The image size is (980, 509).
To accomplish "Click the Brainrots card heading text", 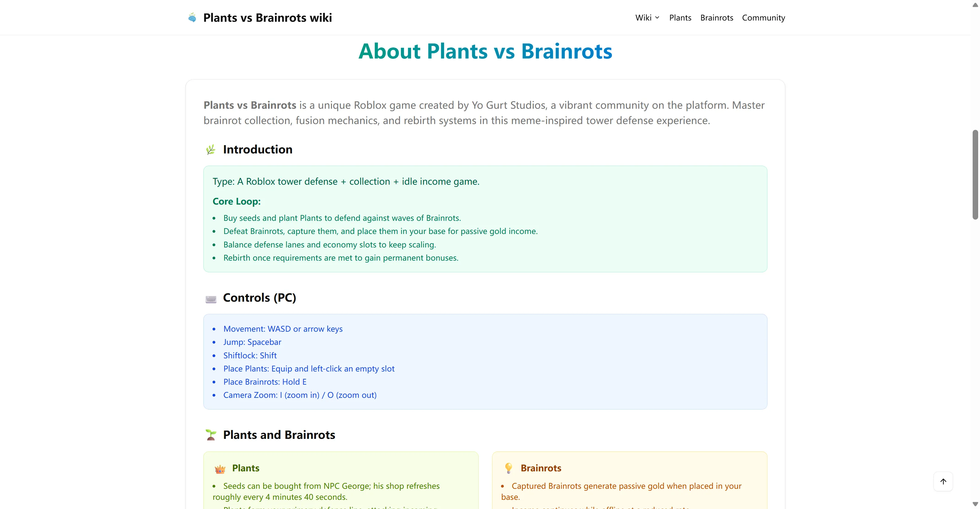I will [x=541, y=468].
